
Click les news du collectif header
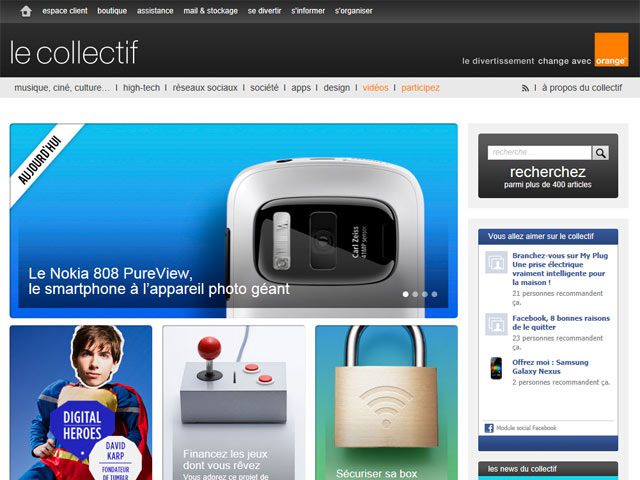point(548,469)
